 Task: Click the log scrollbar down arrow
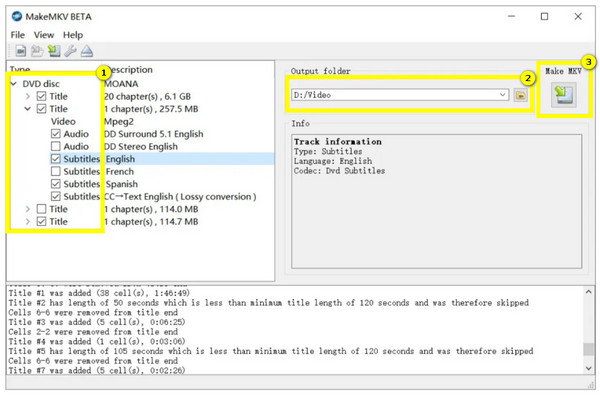pyautogui.click(x=589, y=368)
